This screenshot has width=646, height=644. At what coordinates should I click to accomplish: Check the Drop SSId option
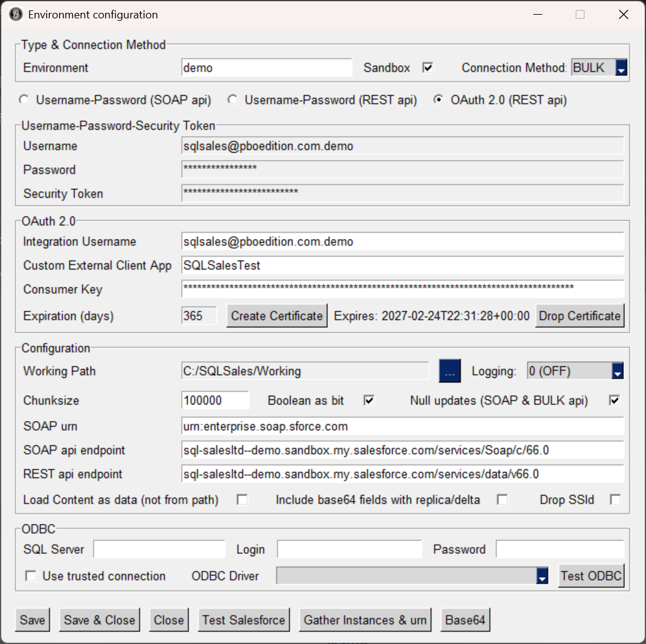(x=615, y=500)
